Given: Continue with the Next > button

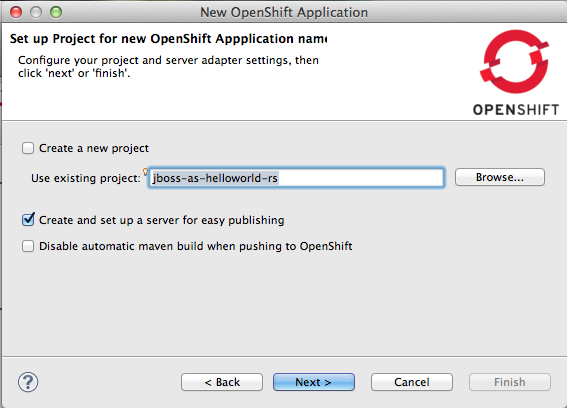Looking at the screenshot, I should 314,382.
